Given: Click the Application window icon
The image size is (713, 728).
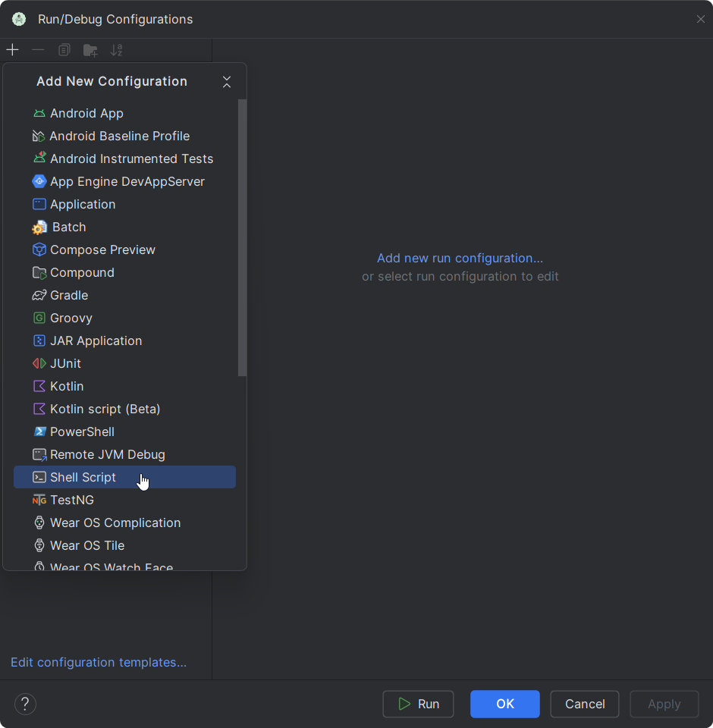Looking at the screenshot, I should point(39,204).
